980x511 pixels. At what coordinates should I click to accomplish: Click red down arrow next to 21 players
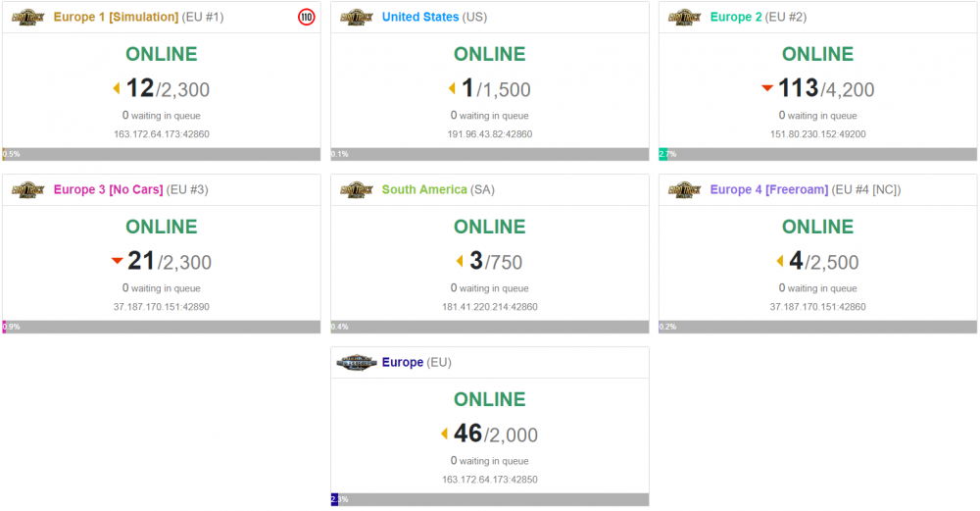point(117,261)
